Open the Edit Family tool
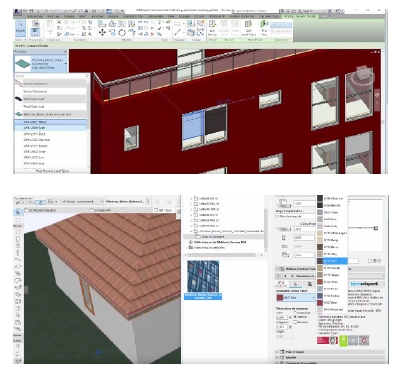The height and width of the screenshot is (374, 401). 212,27
